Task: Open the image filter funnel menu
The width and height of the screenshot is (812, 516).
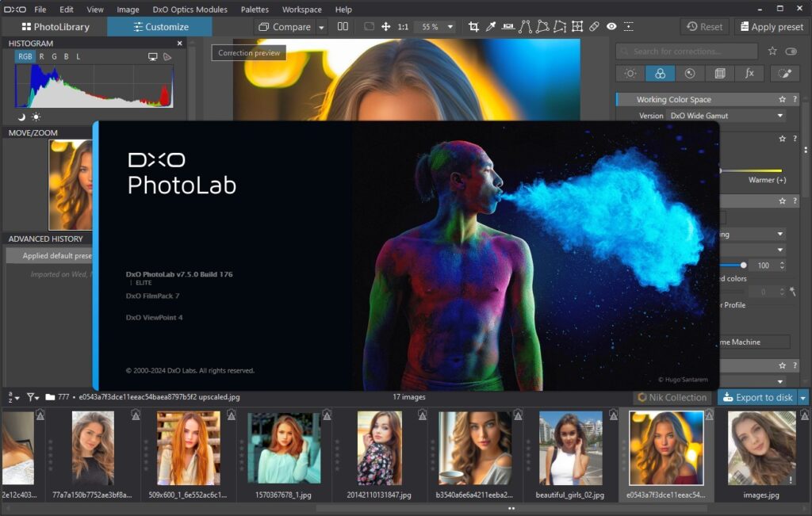Action: [x=33, y=397]
